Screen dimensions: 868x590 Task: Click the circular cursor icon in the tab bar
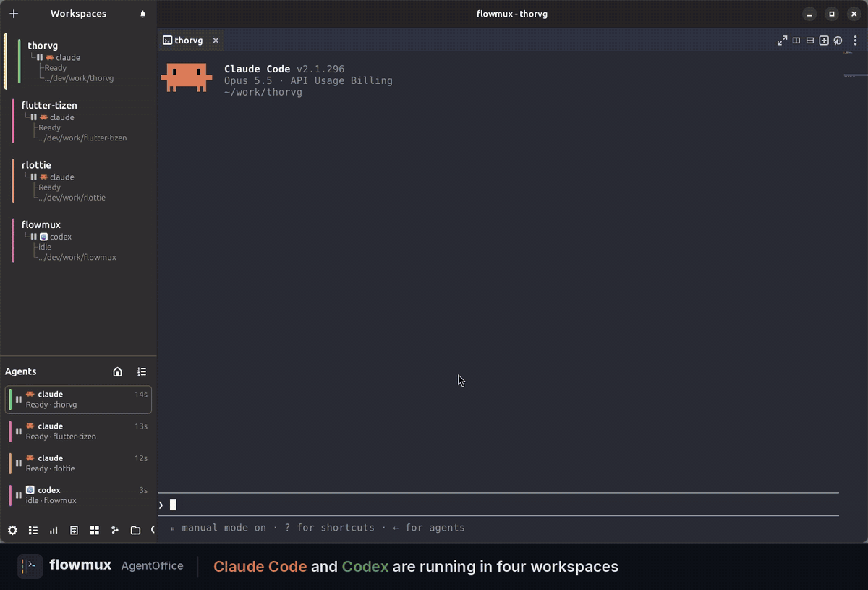click(838, 41)
